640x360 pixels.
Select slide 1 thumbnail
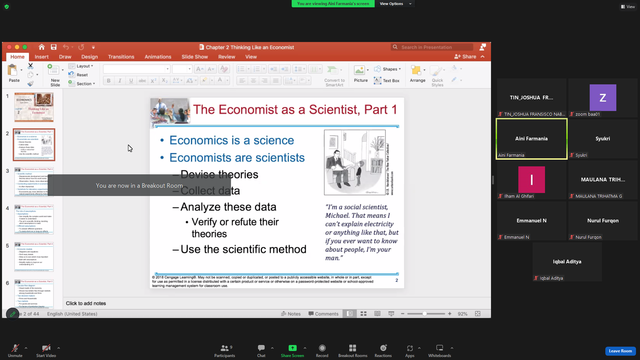pyautogui.click(x=34, y=107)
